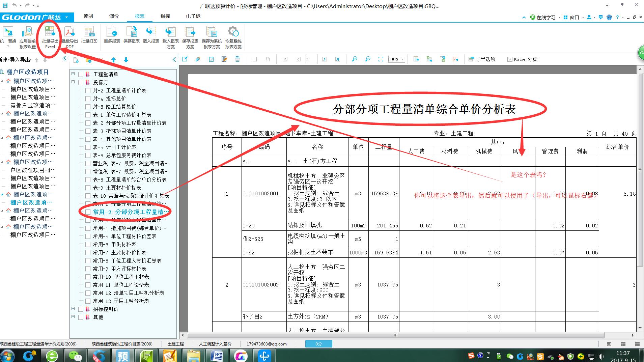Check the 投标方 group checkbox
644x362 pixels.
pos(81,82)
